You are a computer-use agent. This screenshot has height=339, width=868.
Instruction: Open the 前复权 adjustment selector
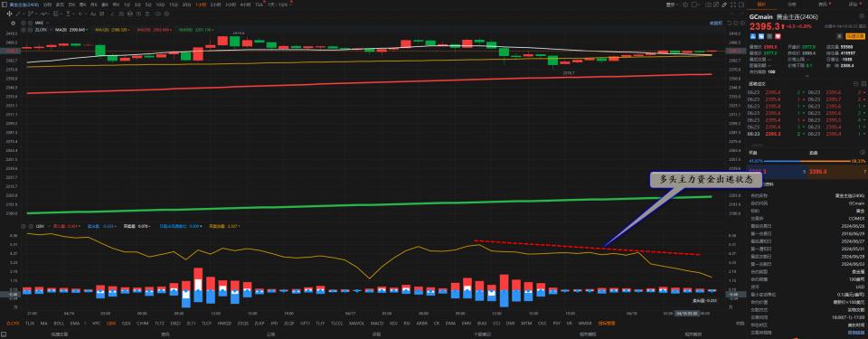coord(716,24)
